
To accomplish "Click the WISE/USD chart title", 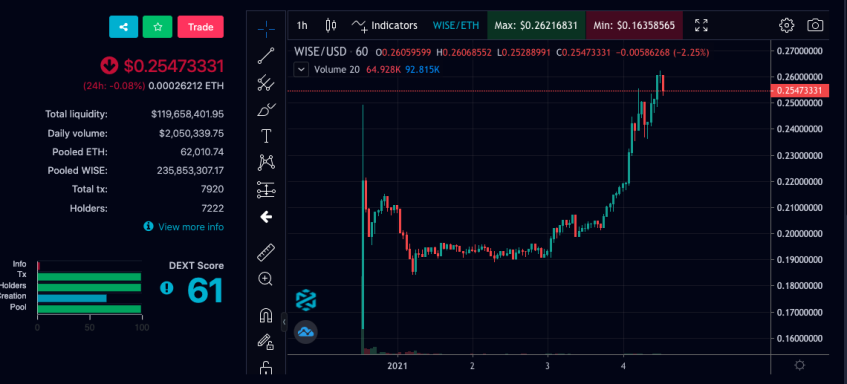I will (x=331, y=52).
